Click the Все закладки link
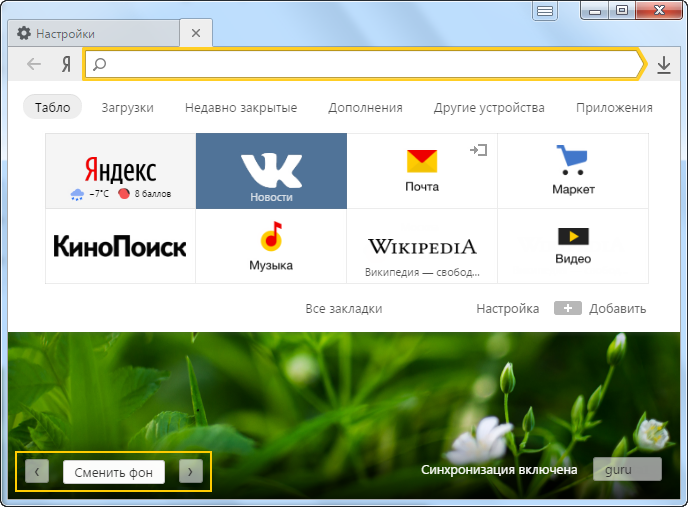 (344, 309)
